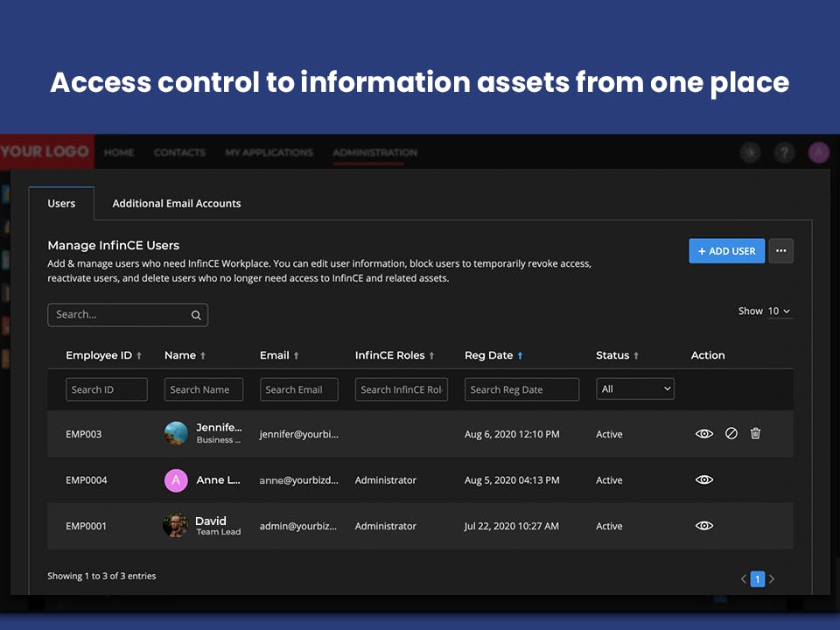Switch to Additional Email Accounts tab

(176, 204)
